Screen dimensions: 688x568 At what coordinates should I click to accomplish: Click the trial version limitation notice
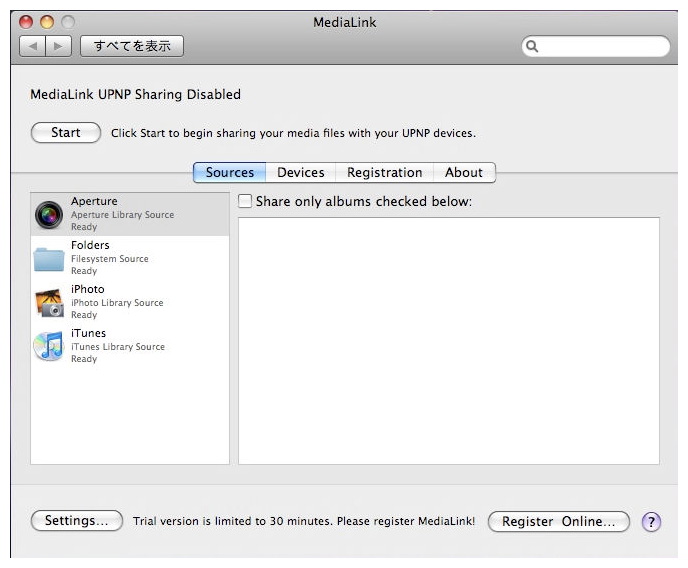[304, 521]
